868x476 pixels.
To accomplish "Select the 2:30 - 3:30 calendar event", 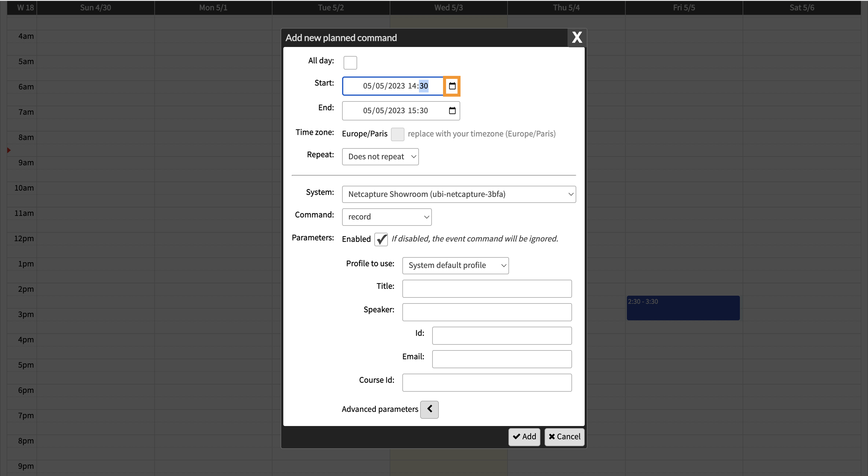I will click(x=683, y=308).
